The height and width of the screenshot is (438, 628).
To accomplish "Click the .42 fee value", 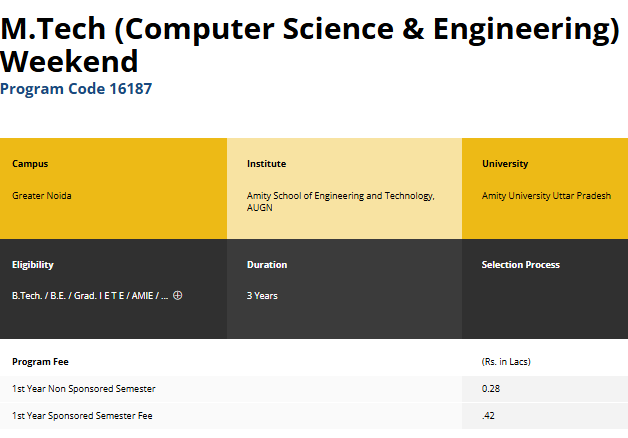I will pos(488,415).
